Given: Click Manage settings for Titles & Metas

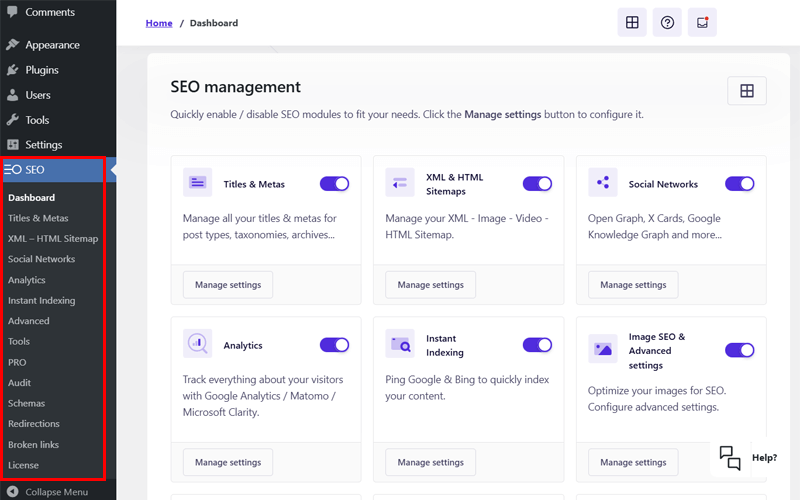Looking at the screenshot, I should click(228, 285).
